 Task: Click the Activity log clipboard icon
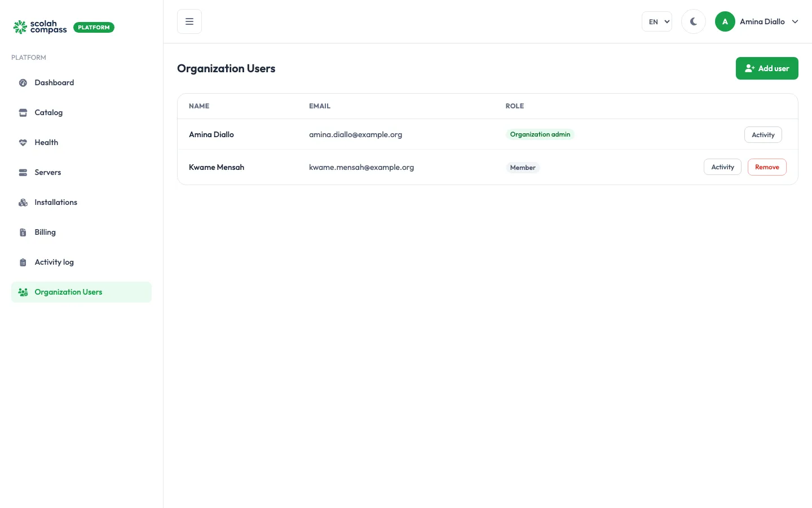pos(23,262)
